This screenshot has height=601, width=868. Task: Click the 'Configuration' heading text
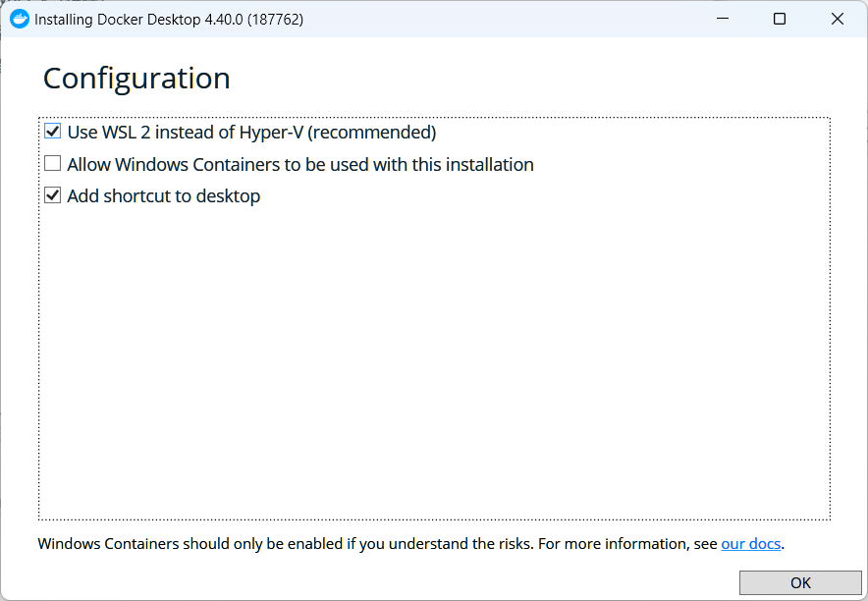click(x=136, y=78)
